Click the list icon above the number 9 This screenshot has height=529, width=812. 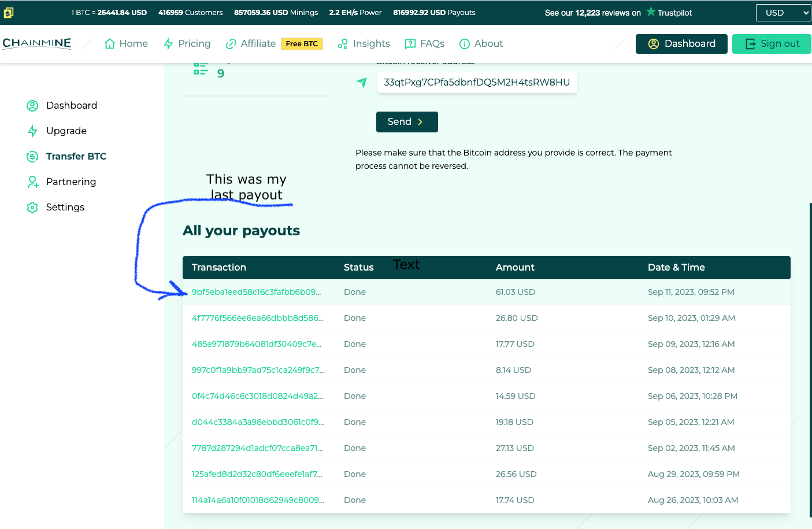pyautogui.click(x=201, y=69)
